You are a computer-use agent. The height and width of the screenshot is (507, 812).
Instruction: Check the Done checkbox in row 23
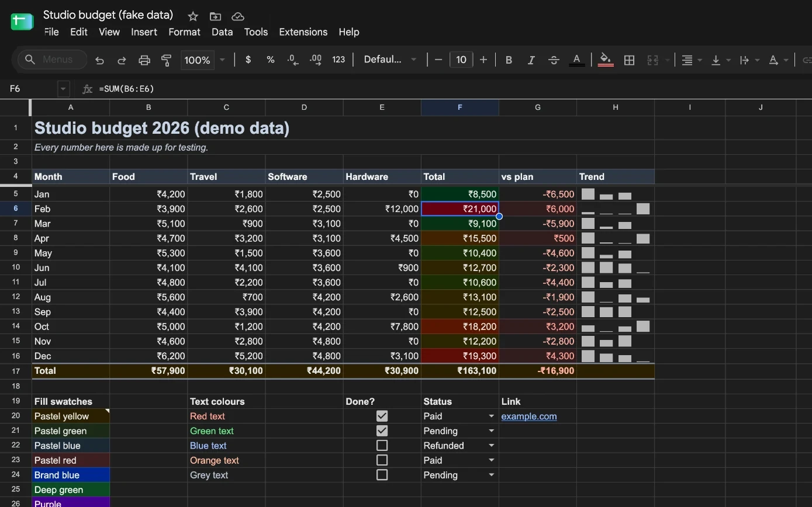pos(382,460)
